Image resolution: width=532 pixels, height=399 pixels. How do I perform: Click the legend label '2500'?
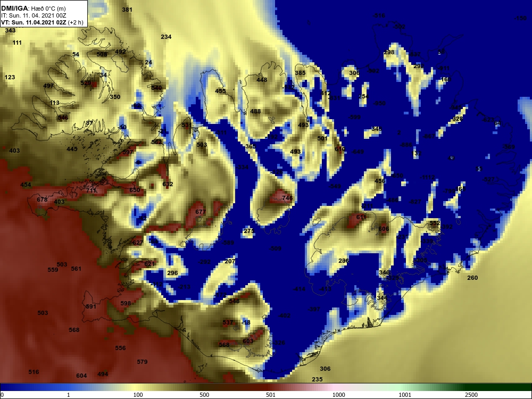tap(471, 395)
